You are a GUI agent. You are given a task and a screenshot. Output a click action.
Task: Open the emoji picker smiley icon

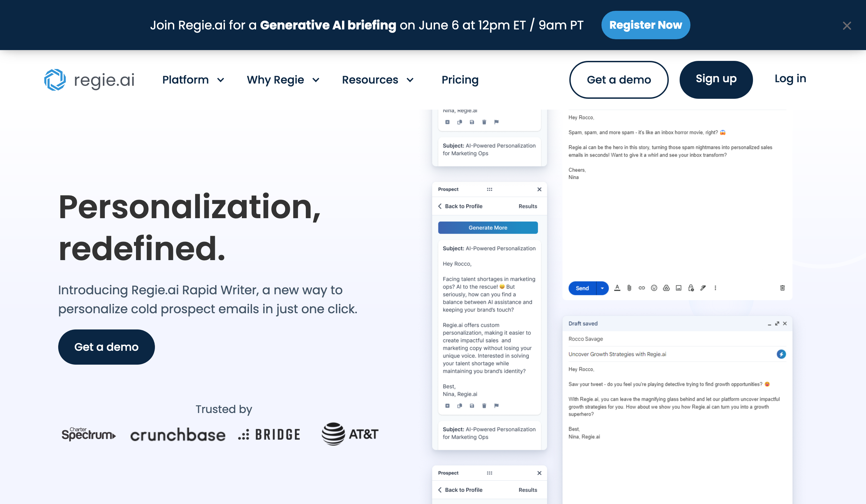pyautogui.click(x=654, y=288)
